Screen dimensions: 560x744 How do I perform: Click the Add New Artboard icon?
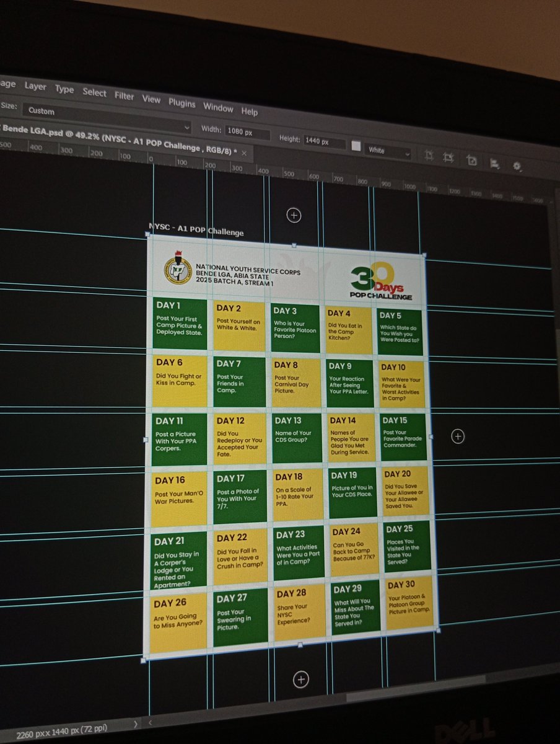tap(471, 160)
